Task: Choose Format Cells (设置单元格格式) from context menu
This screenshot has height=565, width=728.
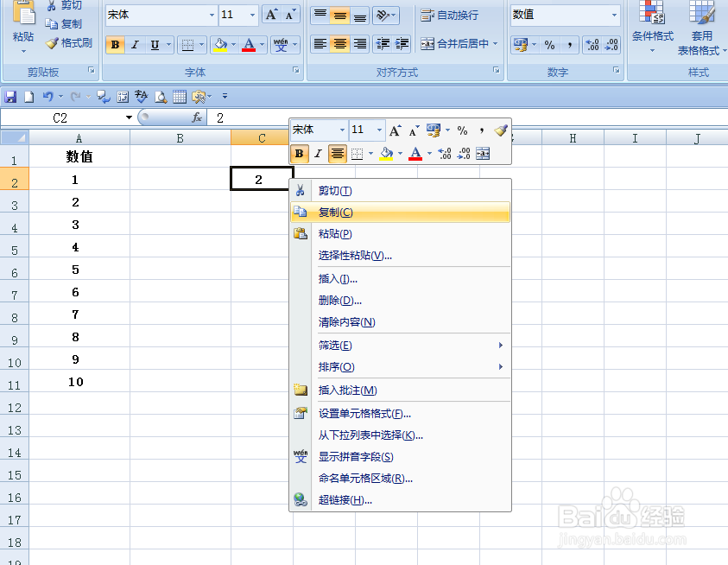Action: click(x=400, y=414)
